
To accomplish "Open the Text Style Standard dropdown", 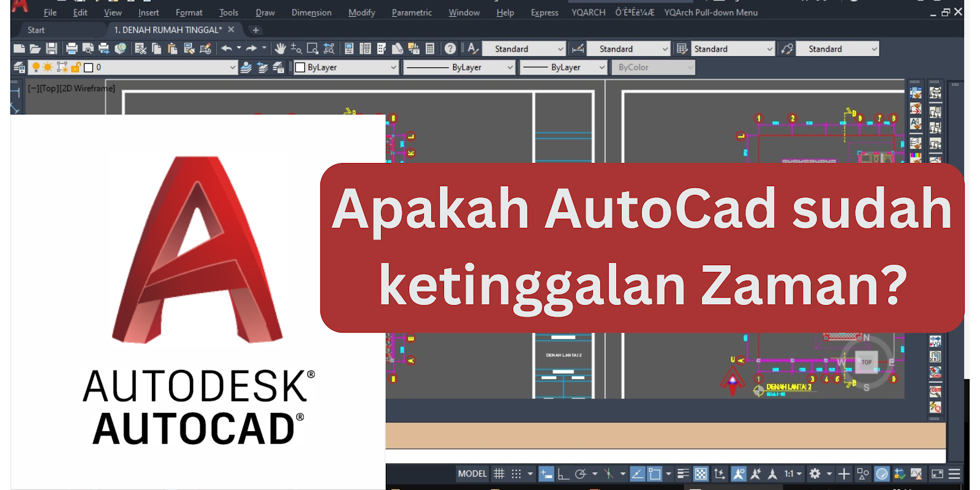I will (524, 48).
